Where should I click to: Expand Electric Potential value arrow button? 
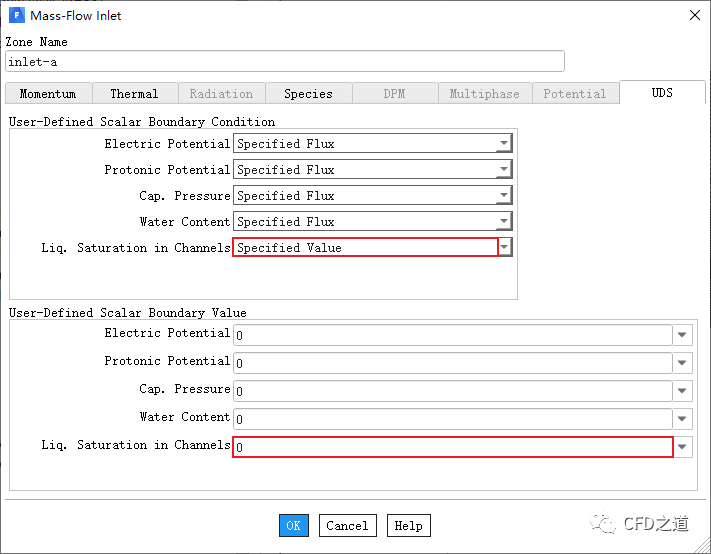click(682, 335)
